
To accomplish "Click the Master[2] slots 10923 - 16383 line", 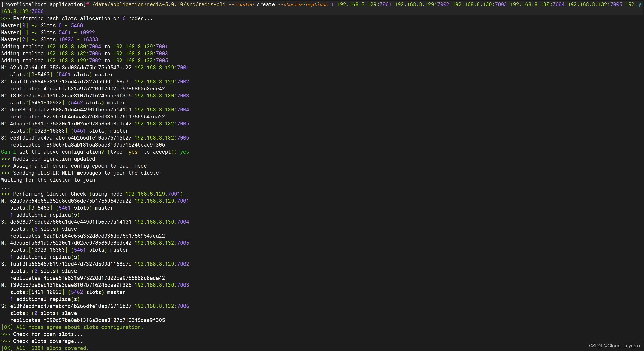I will (50, 39).
